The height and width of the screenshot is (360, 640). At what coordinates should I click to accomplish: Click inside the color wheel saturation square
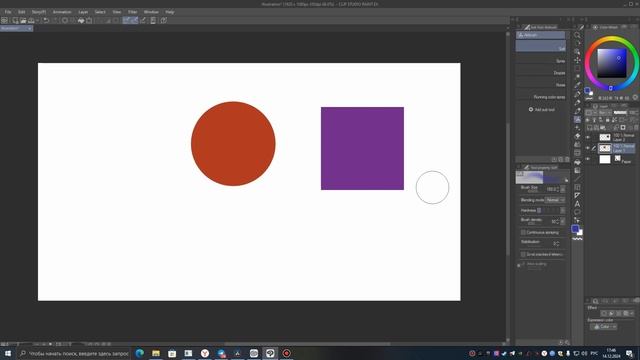pos(612,63)
